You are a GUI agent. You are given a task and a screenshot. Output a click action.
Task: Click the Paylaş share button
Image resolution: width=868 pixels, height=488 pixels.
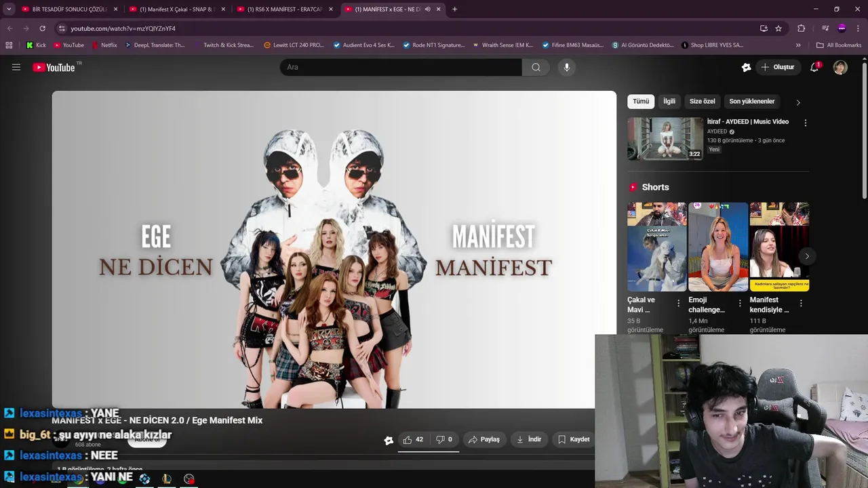coord(484,439)
